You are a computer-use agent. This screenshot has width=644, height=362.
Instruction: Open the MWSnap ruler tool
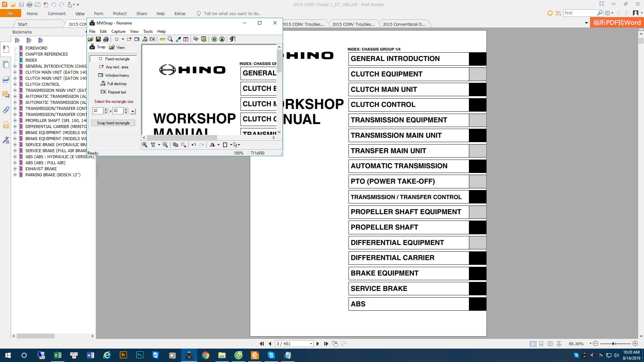coord(163,39)
